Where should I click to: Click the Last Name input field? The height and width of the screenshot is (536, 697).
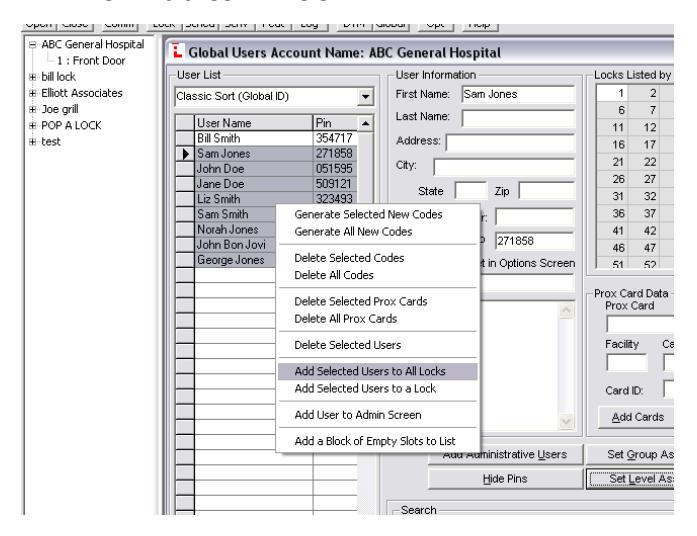518,118
